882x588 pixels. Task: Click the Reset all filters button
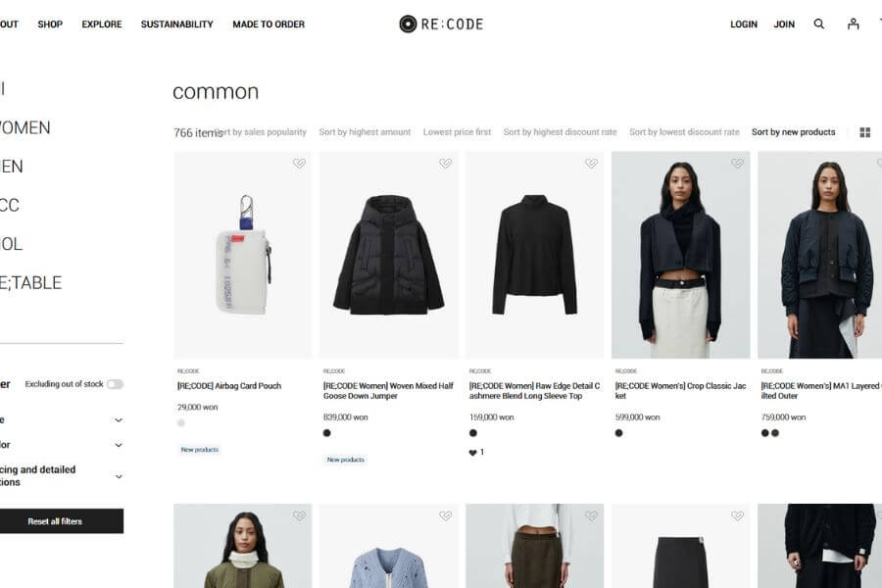(x=55, y=521)
